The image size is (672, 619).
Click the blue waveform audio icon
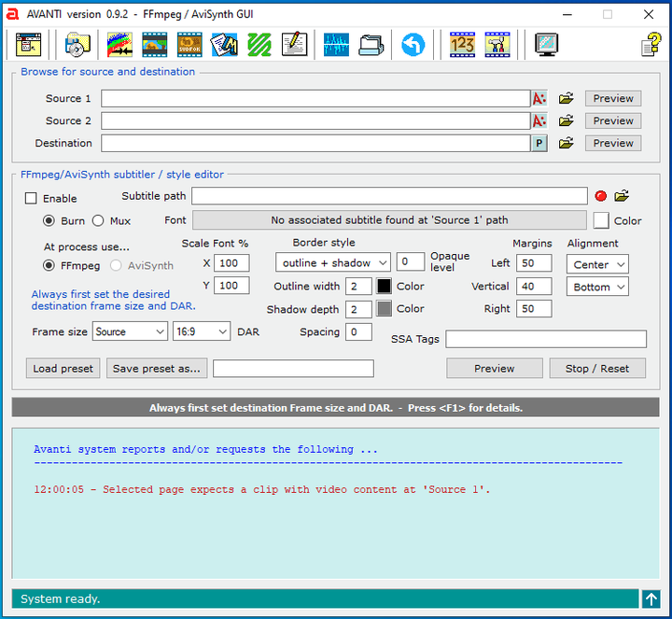pos(336,44)
